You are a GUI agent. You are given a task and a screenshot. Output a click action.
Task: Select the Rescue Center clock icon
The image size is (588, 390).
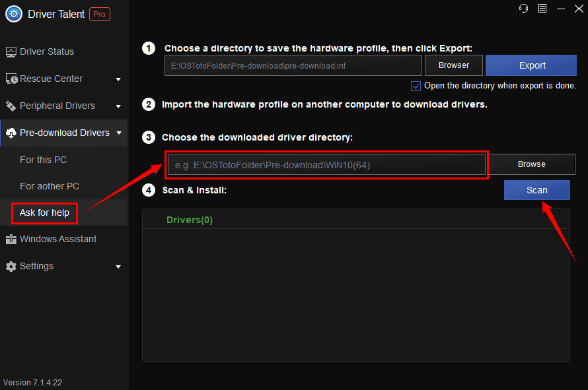(12, 79)
